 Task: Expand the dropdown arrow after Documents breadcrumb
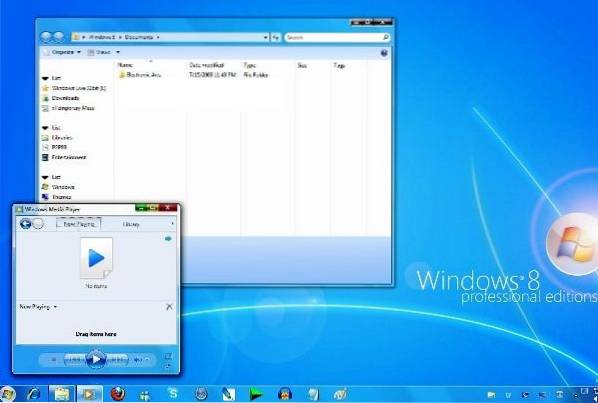tap(158, 37)
